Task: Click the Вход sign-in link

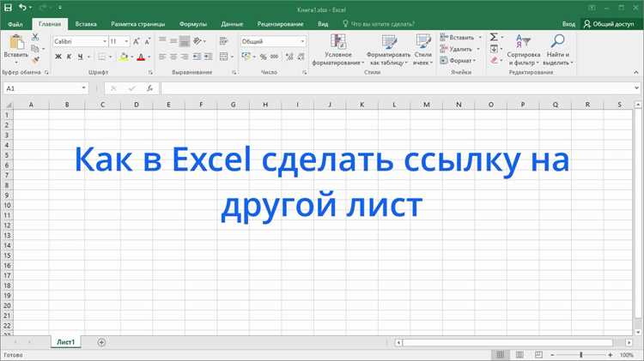Action: pos(568,24)
